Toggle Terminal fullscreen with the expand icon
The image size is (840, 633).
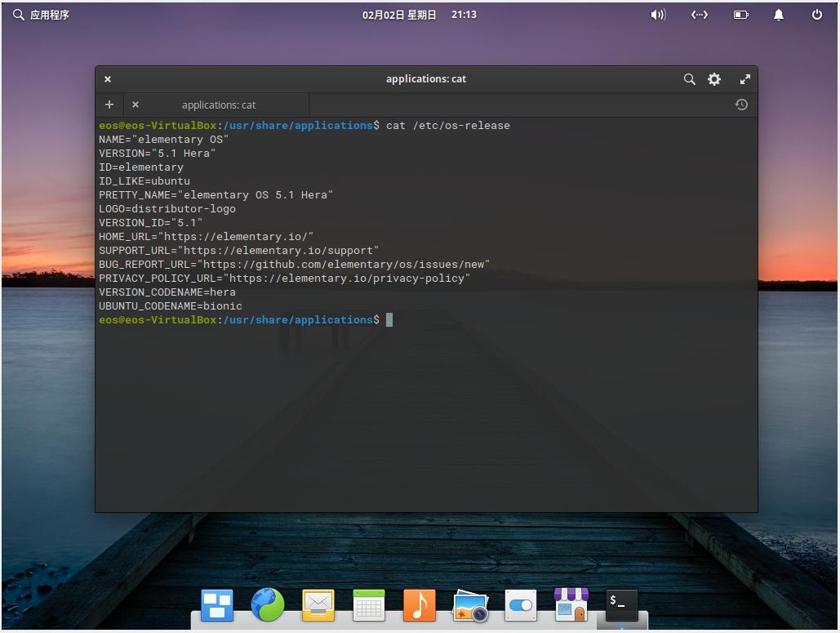click(x=744, y=79)
